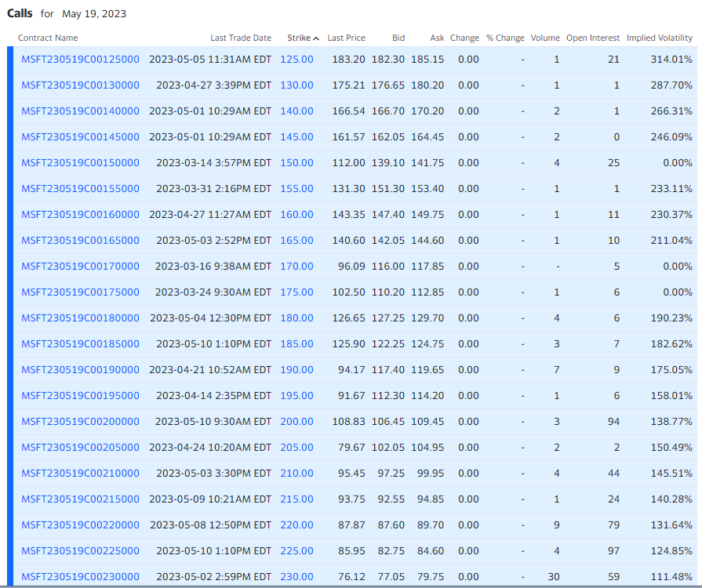Click the Ask column header
Screen dimensions: 702x588
click(437, 38)
